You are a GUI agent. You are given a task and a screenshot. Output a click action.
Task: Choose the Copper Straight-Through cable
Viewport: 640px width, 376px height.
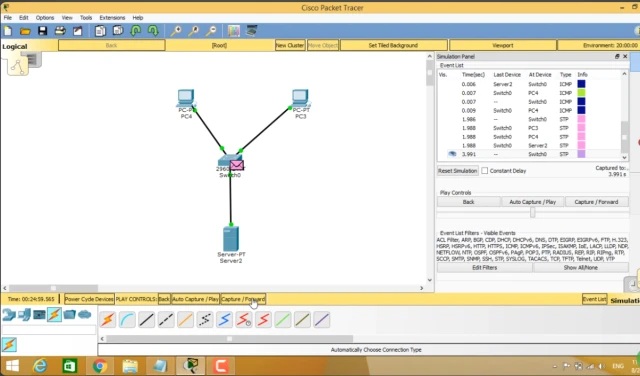click(x=147, y=320)
